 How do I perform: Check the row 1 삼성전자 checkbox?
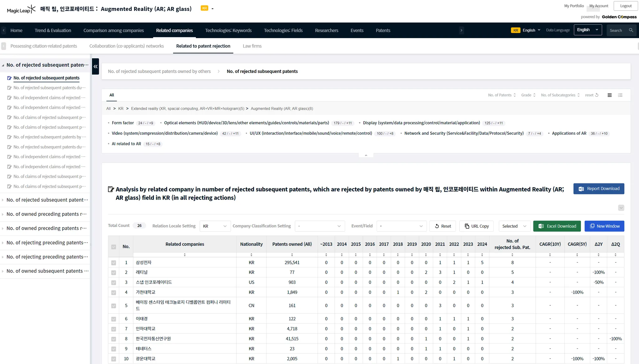(x=114, y=263)
